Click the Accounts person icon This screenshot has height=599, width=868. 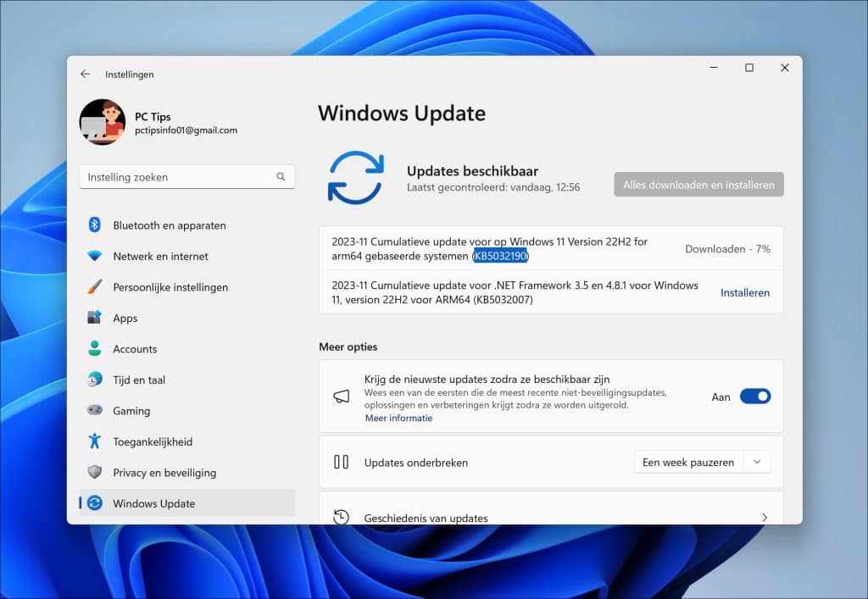point(95,348)
